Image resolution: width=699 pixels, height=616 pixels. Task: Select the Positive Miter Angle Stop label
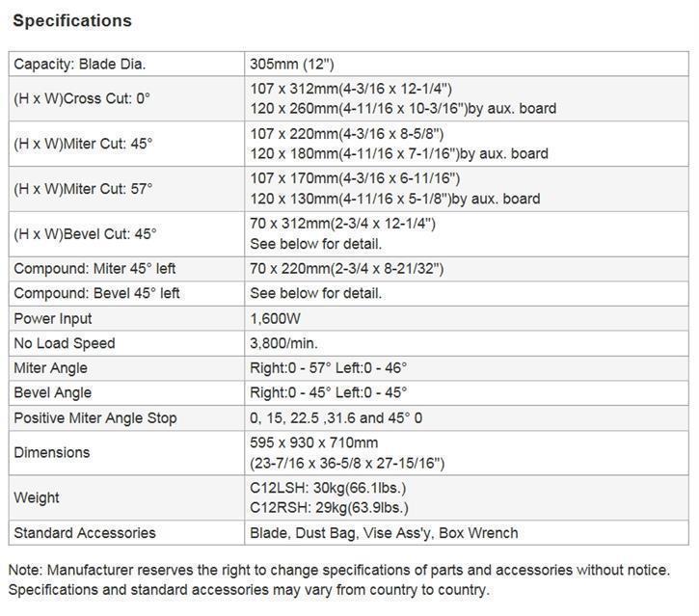[x=95, y=418]
